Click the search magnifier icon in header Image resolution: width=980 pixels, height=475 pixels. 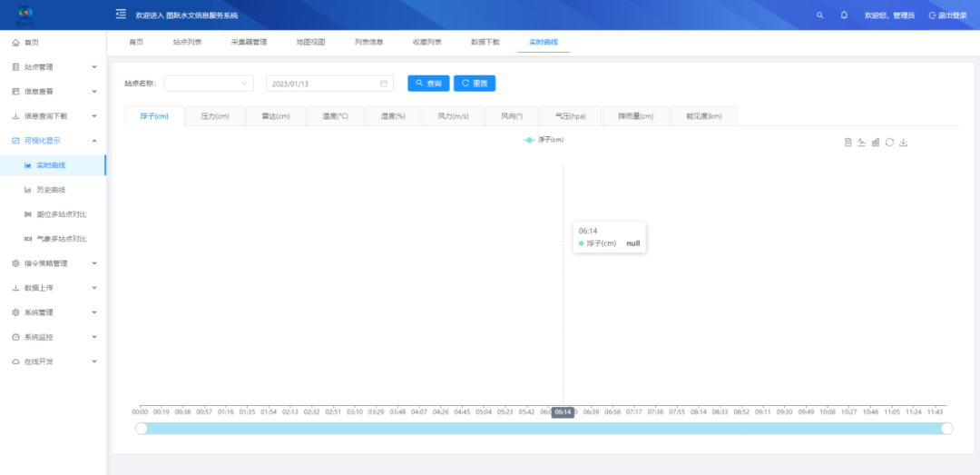point(820,15)
